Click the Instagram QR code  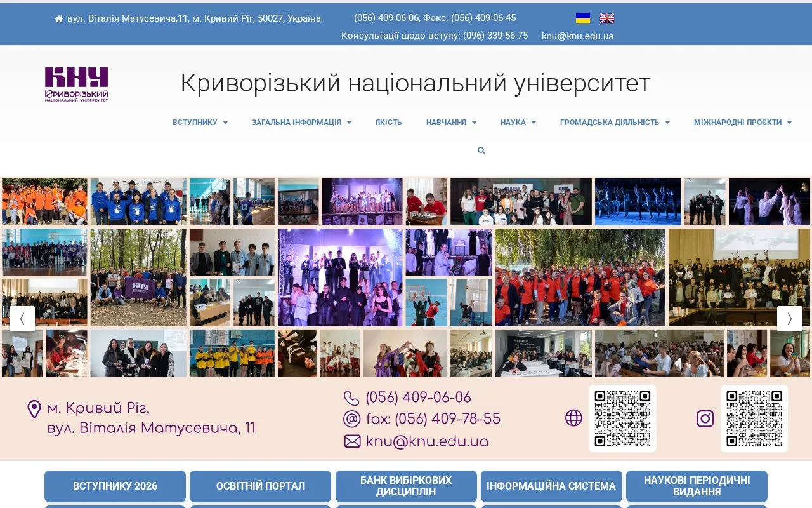[x=754, y=418]
